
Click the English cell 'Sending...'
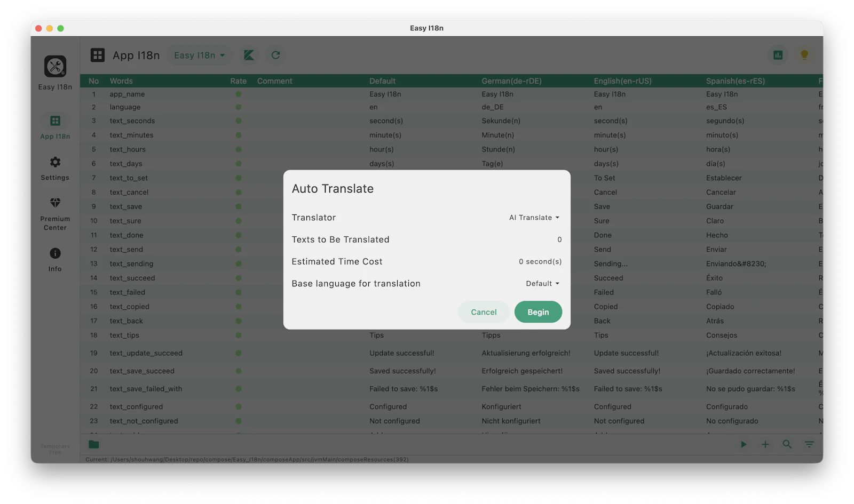click(611, 263)
